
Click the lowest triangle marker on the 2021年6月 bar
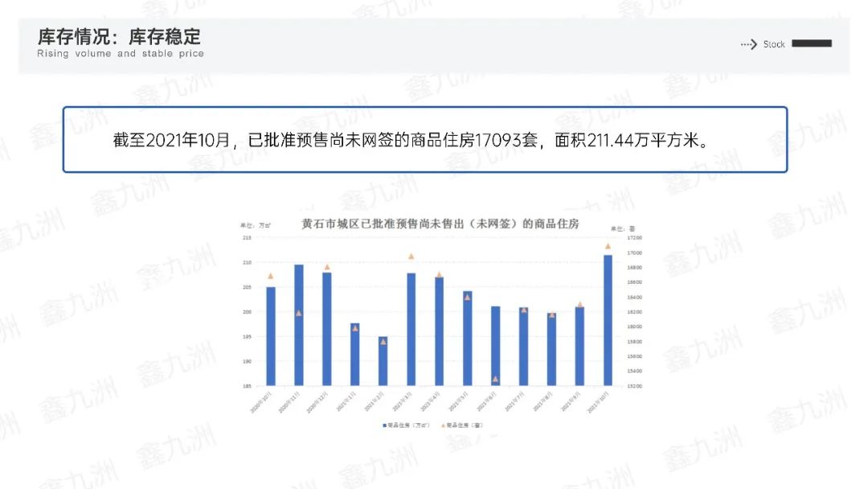click(495, 380)
